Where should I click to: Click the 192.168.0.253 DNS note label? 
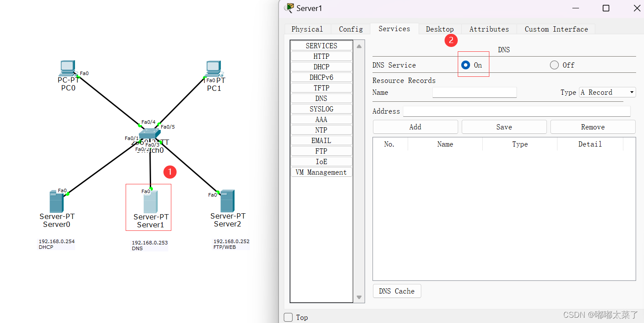point(149,245)
